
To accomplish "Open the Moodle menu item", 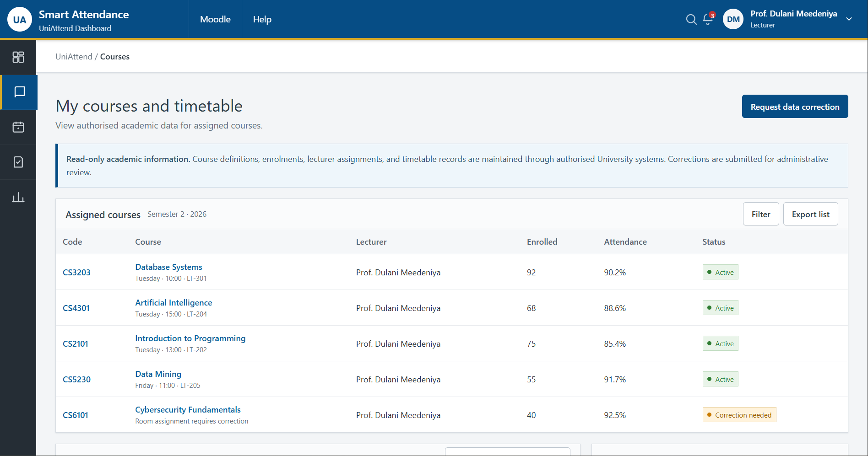I will click(215, 19).
